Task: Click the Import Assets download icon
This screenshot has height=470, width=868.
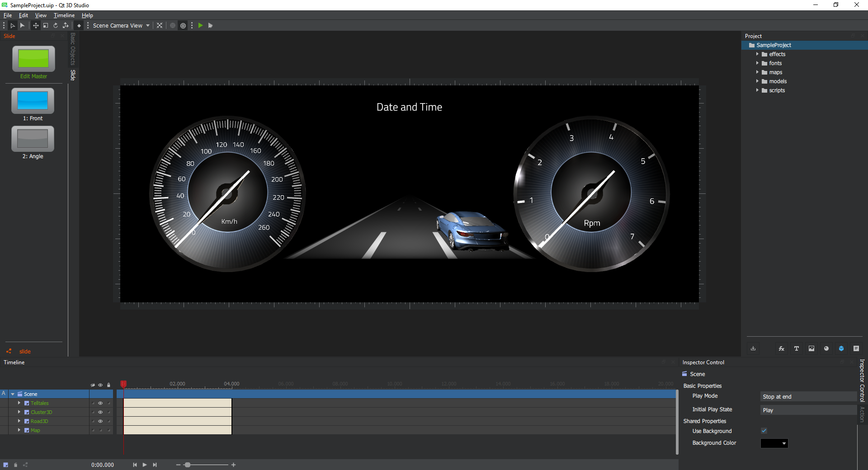Action: click(x=753, y=348)
